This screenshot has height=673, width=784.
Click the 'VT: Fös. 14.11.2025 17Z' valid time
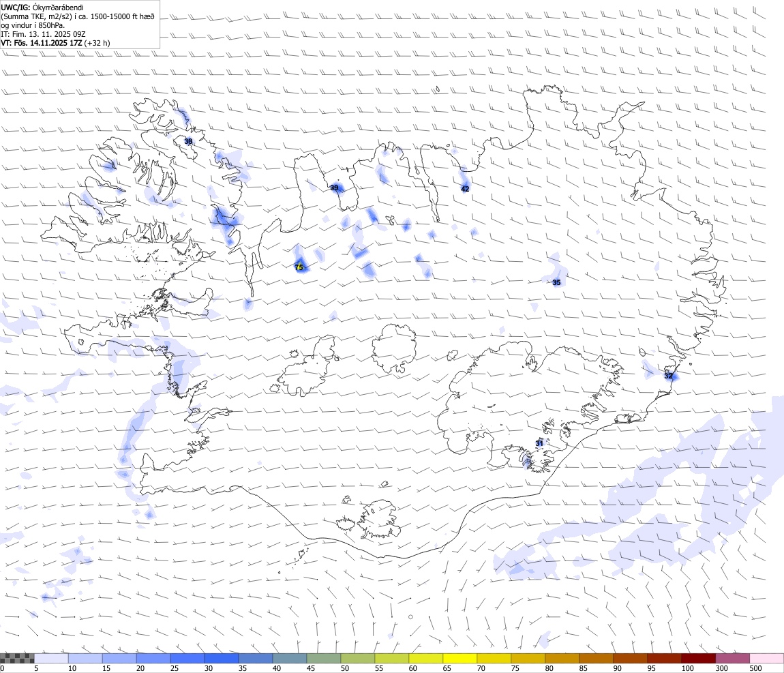tap(42, 43)
